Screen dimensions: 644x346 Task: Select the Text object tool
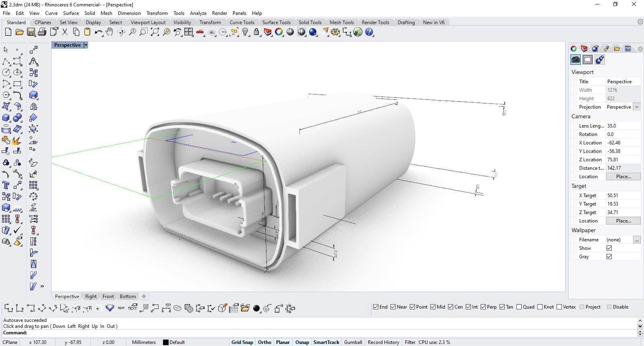[6, 185]
